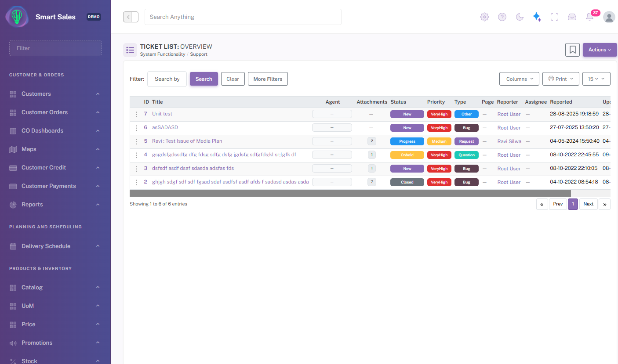618x364 pixels.
Task: Open notifications bell with 37 badge
Action: coord(590,17)
